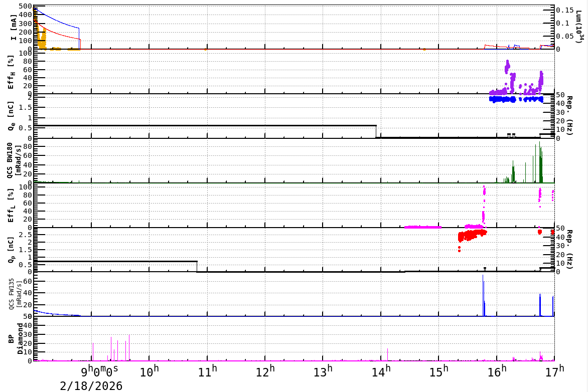588x392 pixels.
Task: Click the 17h time axis label
Action: (554, 371)
